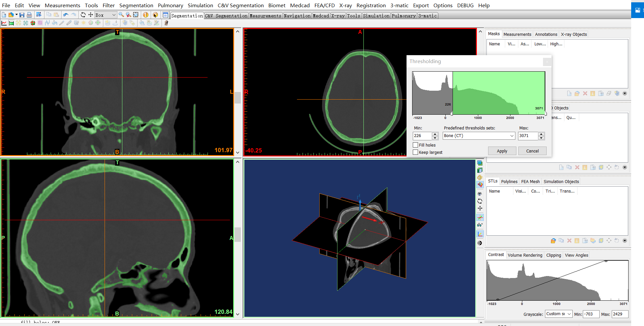Click the Save project floppy icon
Image resolution: width=644 pixels, height=326 pixels.
[22, 15]
